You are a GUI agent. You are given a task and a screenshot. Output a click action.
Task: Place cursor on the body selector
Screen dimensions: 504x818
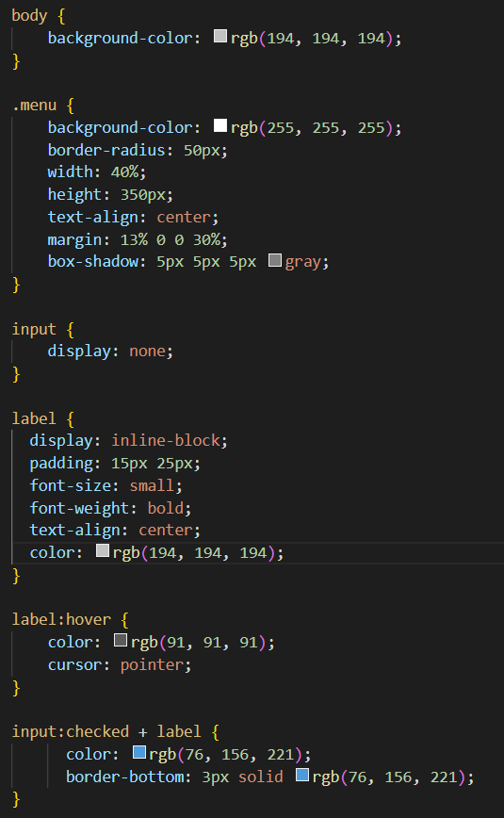(29, 16)
